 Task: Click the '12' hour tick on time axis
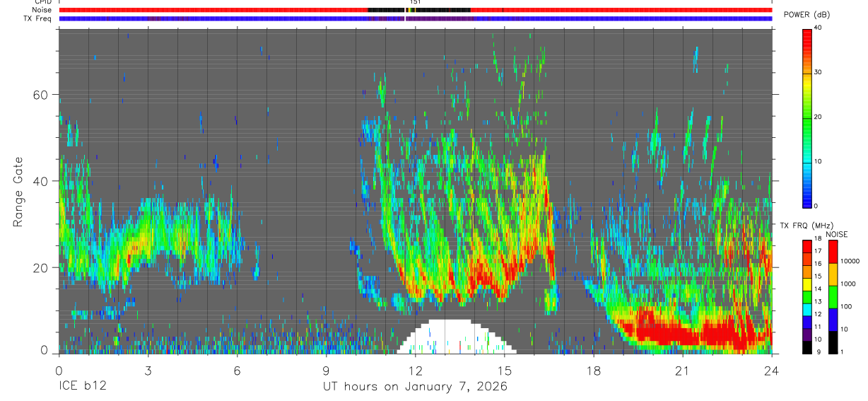(x=415, y=370)
